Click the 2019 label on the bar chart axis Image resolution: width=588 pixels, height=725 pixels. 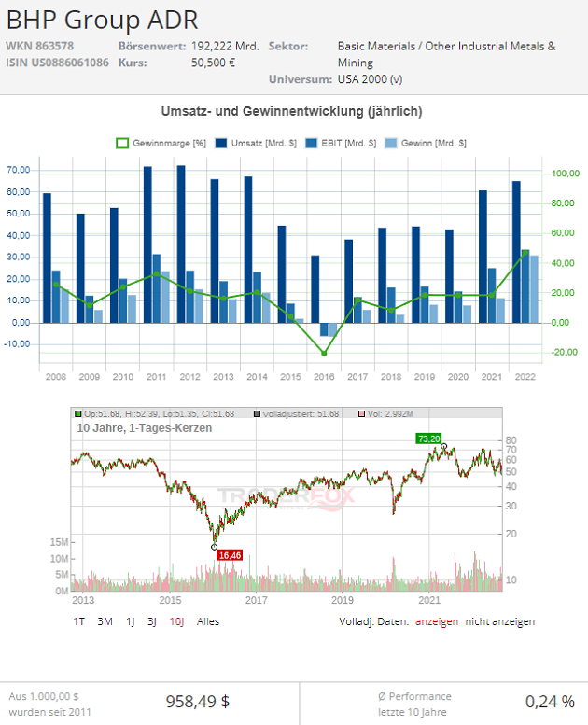(x=425, y=377)
